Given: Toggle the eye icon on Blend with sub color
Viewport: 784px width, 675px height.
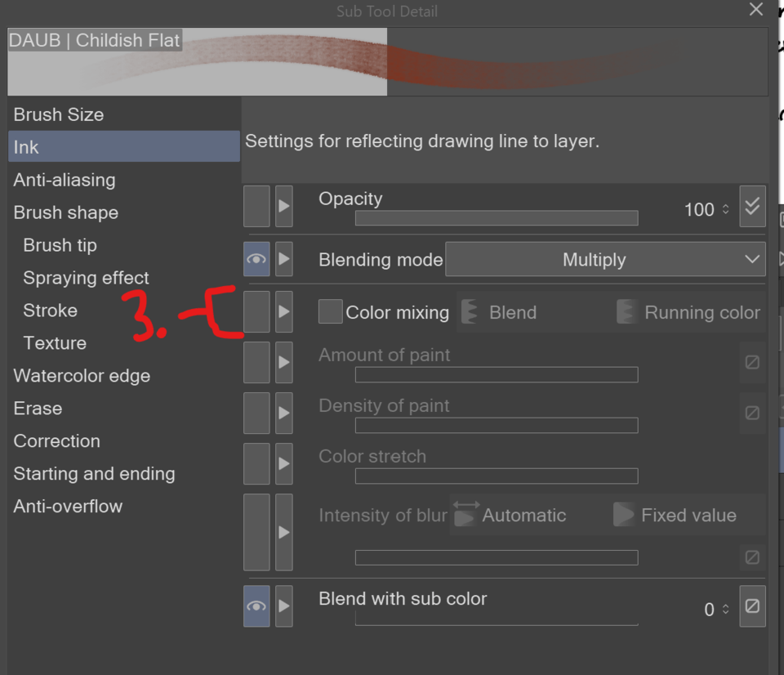Looking at the screenshot, I should point(256,607).
